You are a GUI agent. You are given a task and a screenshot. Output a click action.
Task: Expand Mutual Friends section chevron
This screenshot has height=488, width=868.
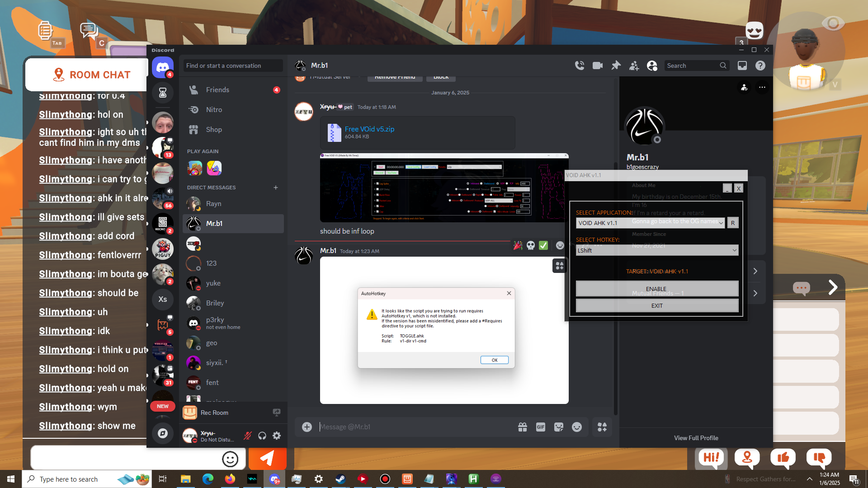click(x=755, y=293)
